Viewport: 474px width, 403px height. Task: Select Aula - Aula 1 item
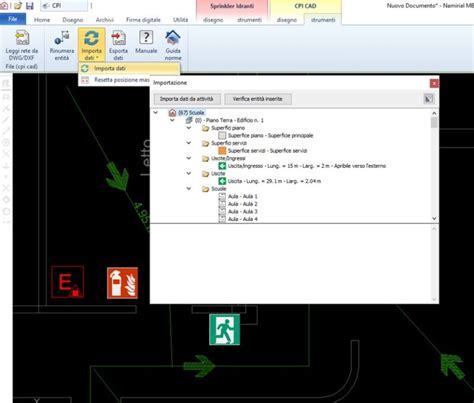243,196
